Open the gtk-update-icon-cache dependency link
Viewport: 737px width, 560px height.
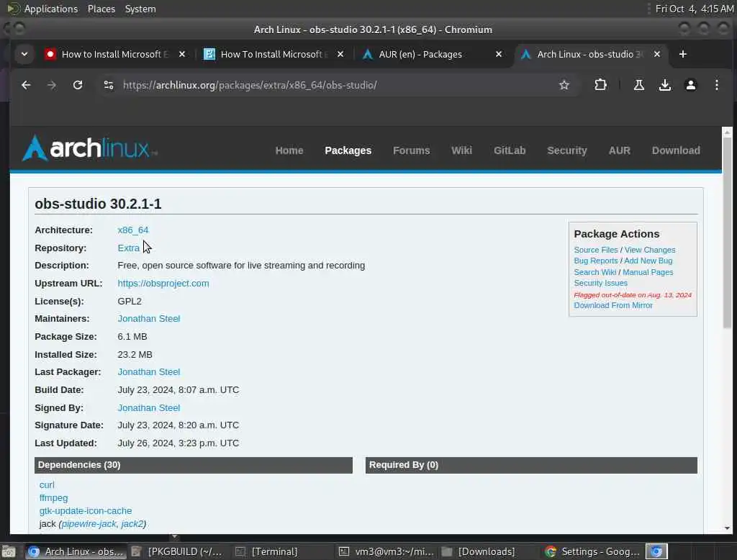pyautogui.click(x=86, y=510)
